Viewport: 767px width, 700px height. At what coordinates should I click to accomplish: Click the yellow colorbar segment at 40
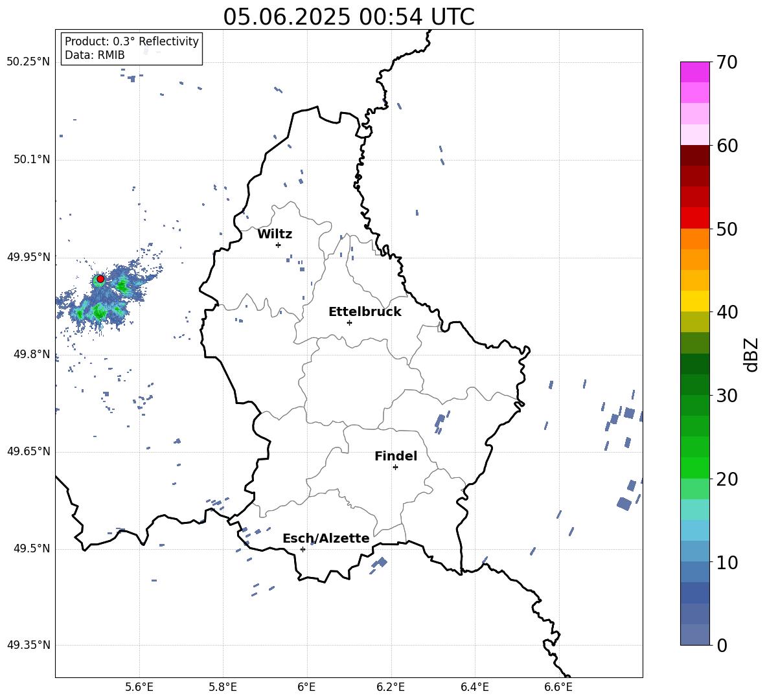[694, 301]
